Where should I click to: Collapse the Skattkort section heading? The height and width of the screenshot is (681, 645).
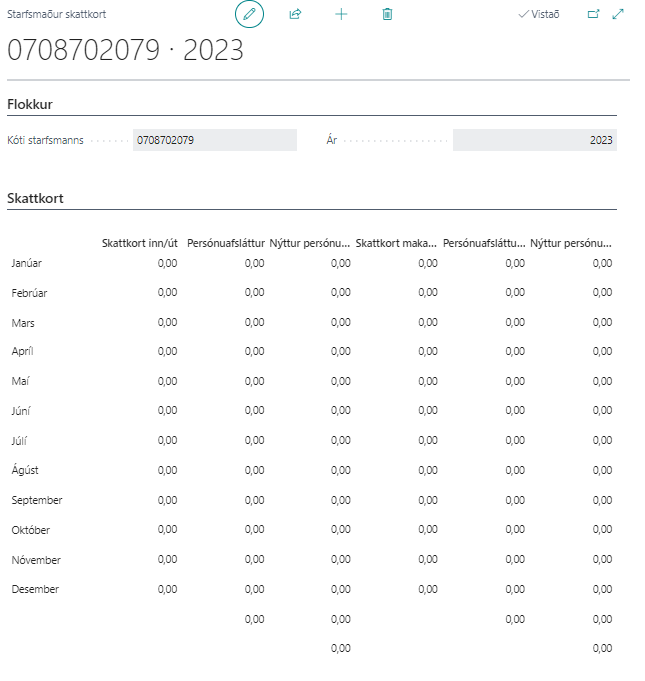coord(36,199)
